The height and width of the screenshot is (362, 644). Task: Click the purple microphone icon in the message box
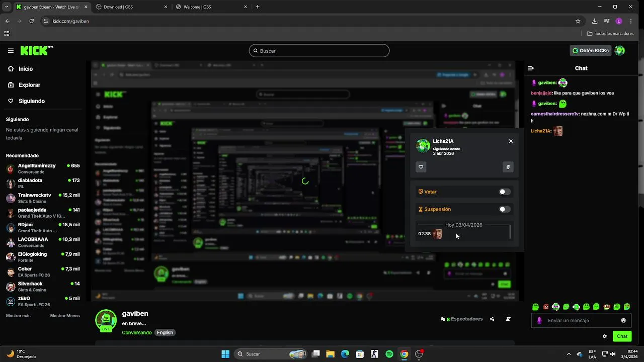point(539,320)
